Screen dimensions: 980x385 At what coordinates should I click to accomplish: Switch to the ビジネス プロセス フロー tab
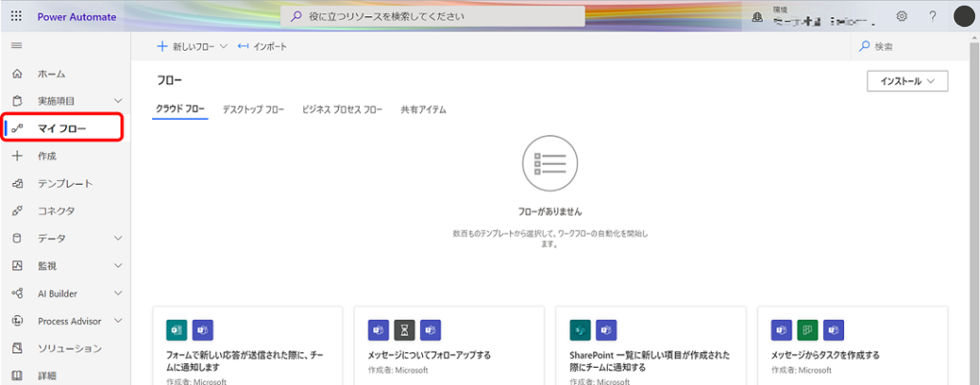[342, 109]
